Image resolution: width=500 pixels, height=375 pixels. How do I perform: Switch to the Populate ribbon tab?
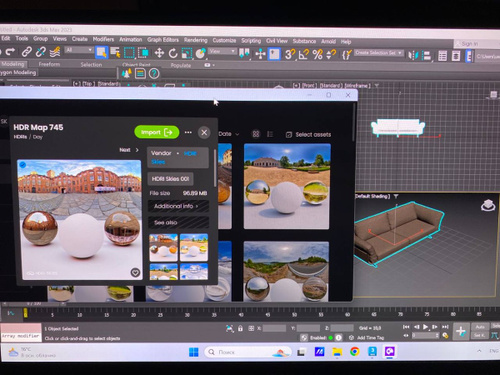(181, 65)
